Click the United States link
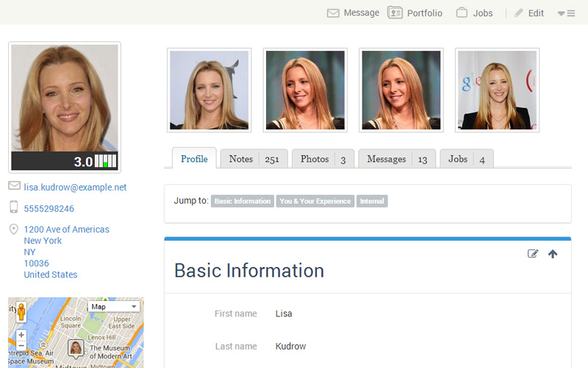This screenshot has height=368, width=588. 50,275
